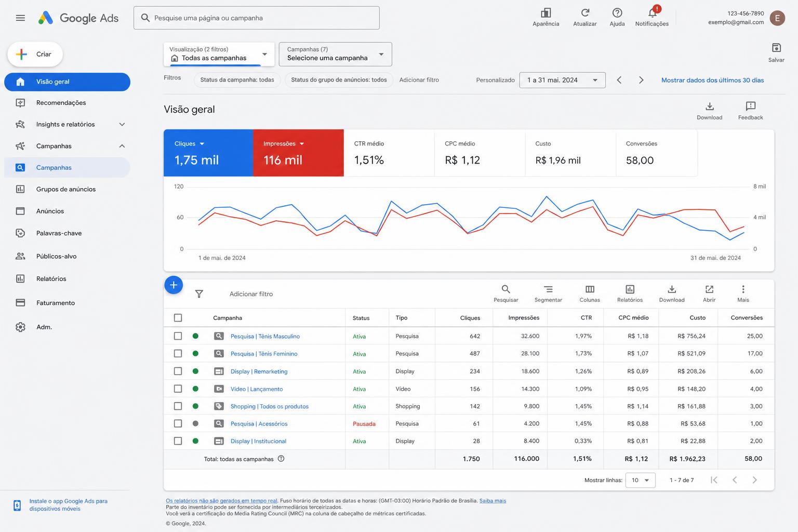Image resolution: width=798 pixels, height=532 pixels.
Task: Click the Saiba mais link
Action: 493,501
